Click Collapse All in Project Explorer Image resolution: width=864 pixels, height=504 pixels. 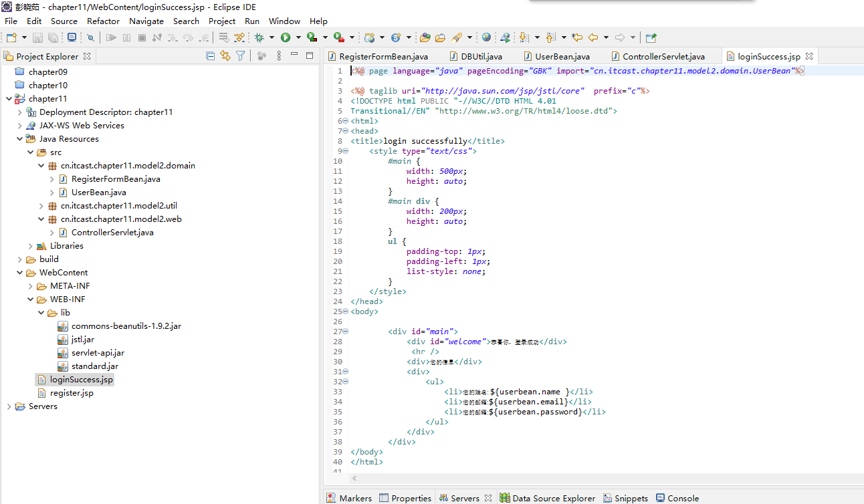[x=210, y=56]
